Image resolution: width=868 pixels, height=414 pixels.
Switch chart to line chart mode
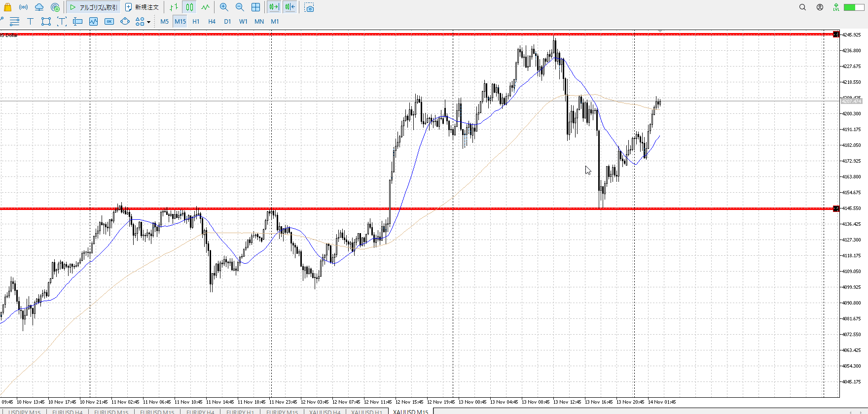point(205,7)
